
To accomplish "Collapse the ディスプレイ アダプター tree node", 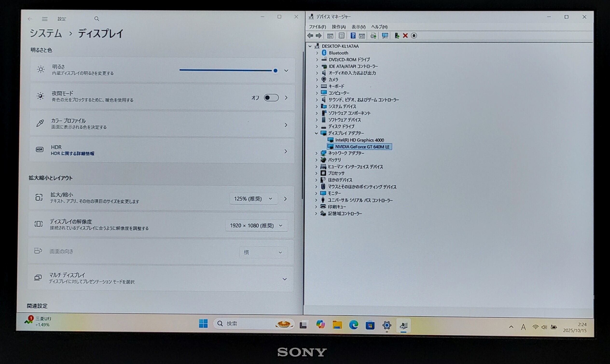I will (x=316, y=133).
